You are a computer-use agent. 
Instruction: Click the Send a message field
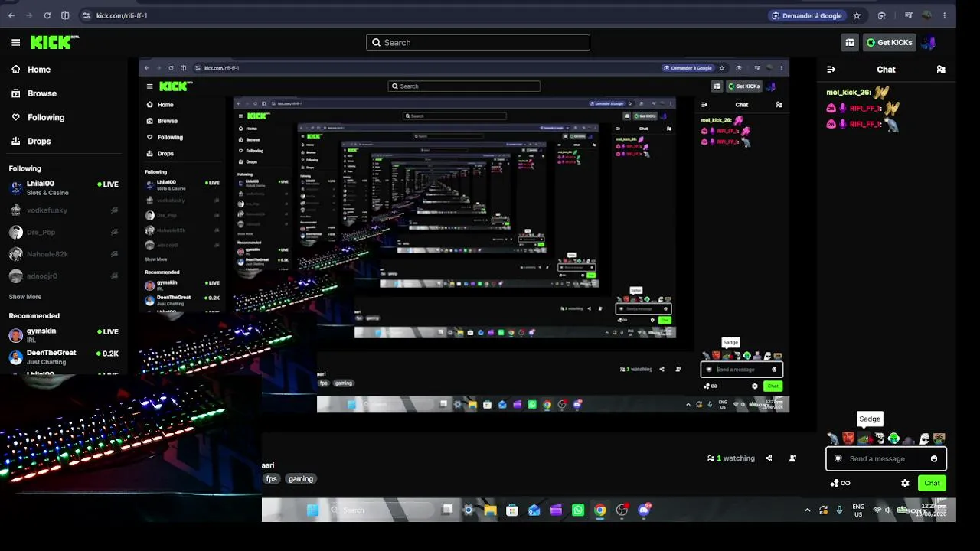(x=886, y=459)
